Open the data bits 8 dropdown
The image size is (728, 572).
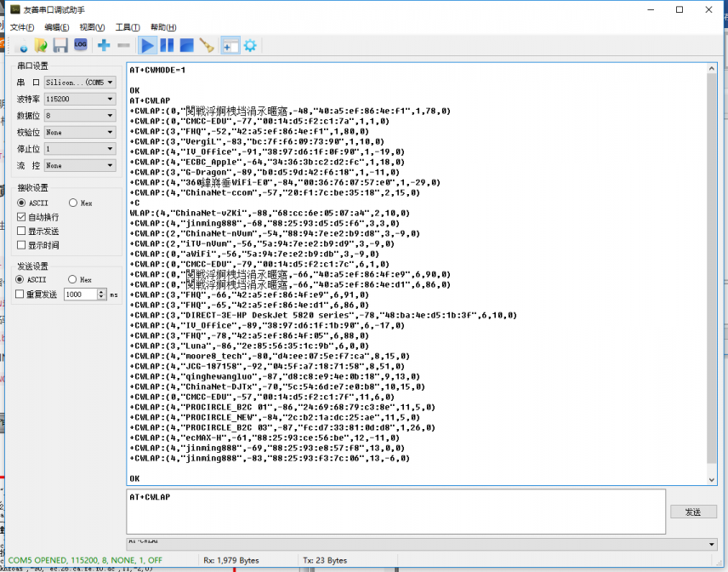[x=80, y=115]
